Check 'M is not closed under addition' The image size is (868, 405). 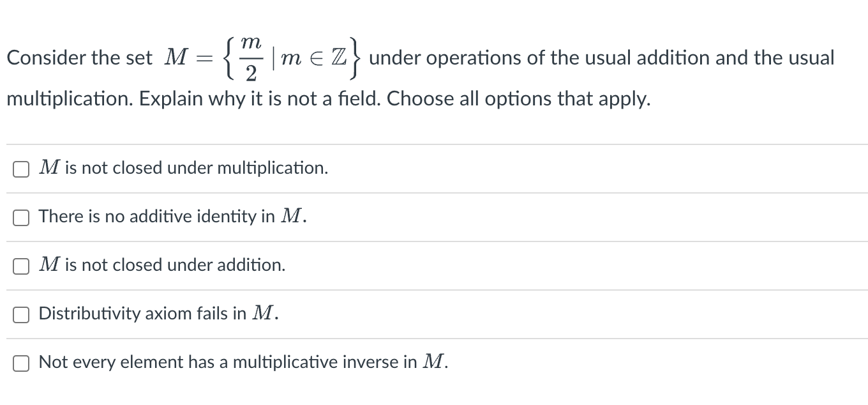click(21, 266)
